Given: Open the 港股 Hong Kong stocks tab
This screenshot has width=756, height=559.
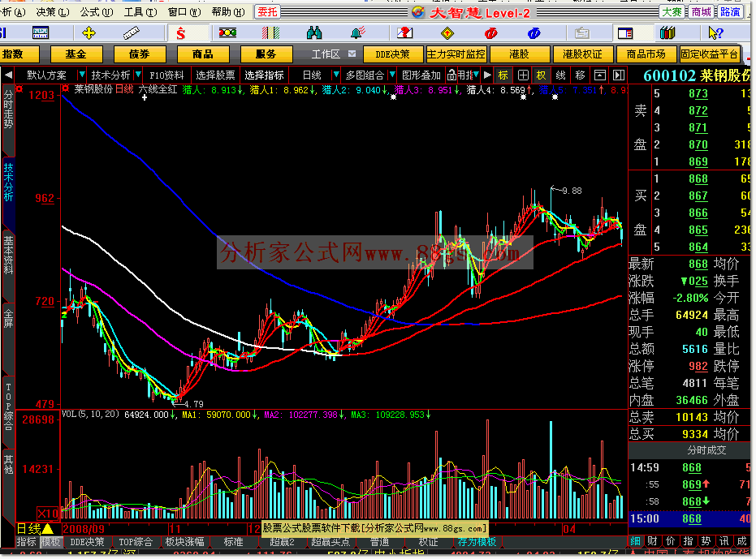Looking at the screenshot, I should point(519,54).
